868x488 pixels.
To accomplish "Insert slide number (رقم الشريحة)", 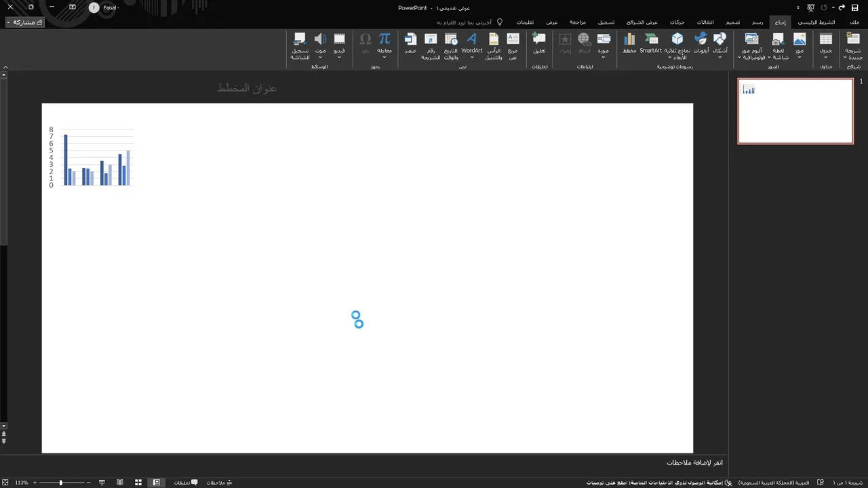I will pos(431,45).
